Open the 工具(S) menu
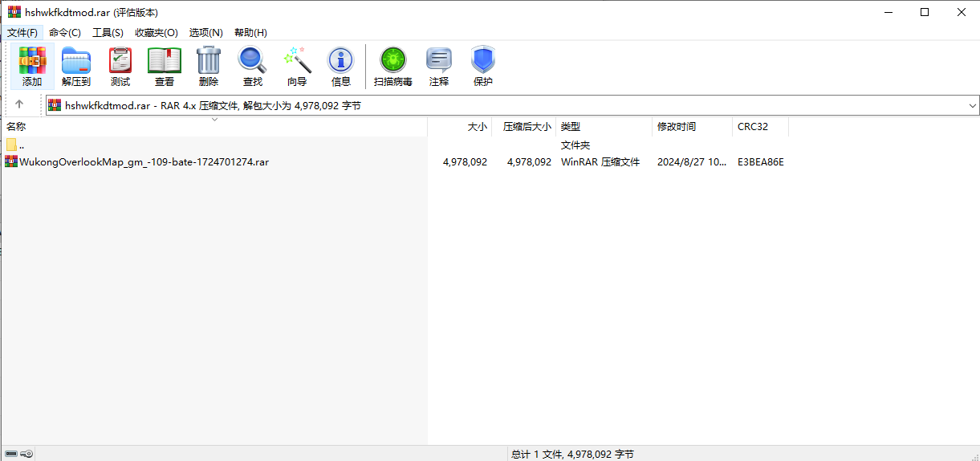This screenshot has width=980, height=461. coord(108,32)
